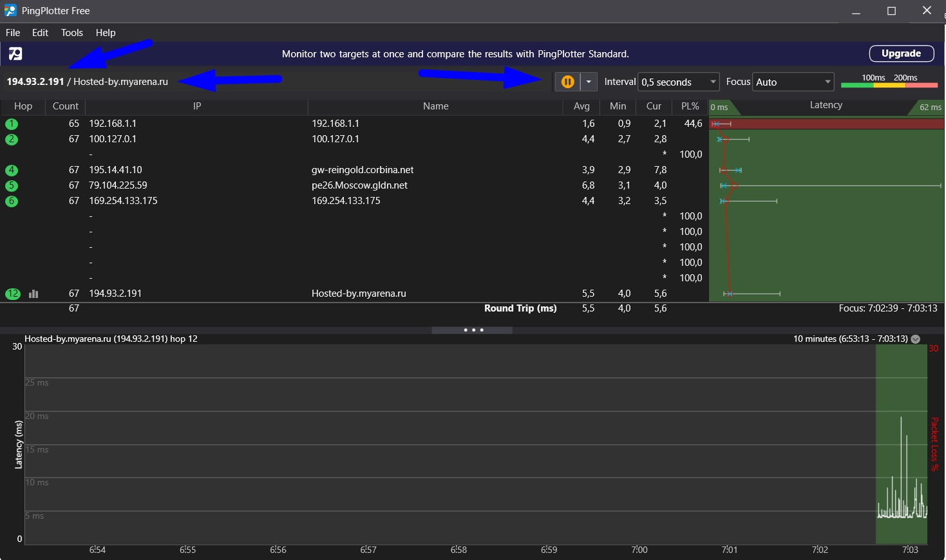Maximize the PingPlotter window

pyautogui.click(x=891, y=11)
